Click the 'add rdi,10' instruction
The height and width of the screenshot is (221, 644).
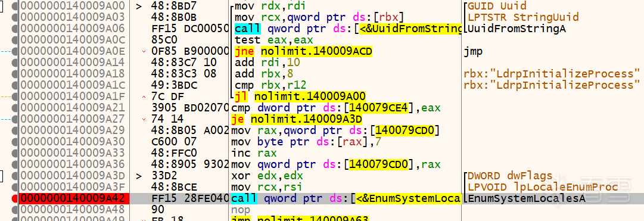click(267, 63)
